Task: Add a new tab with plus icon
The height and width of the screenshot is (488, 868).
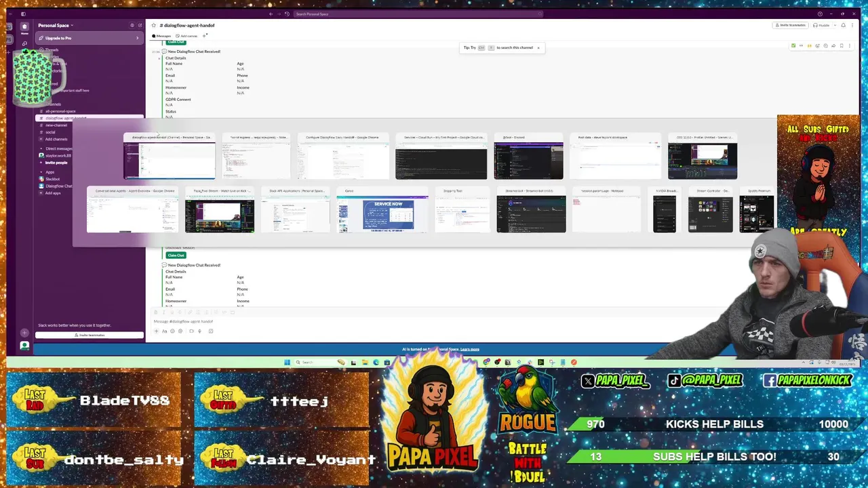Action: (205, 35)
